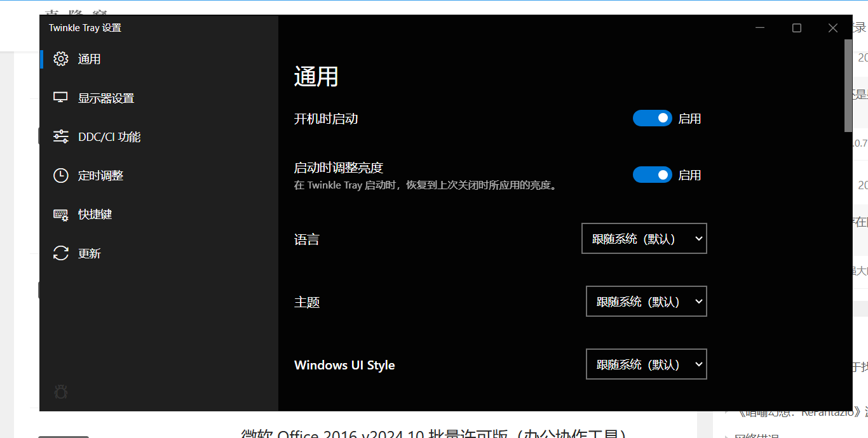The image size is (868, 438).
Task: Click the Windows UI Style label
Action: [x=344, y=365]
